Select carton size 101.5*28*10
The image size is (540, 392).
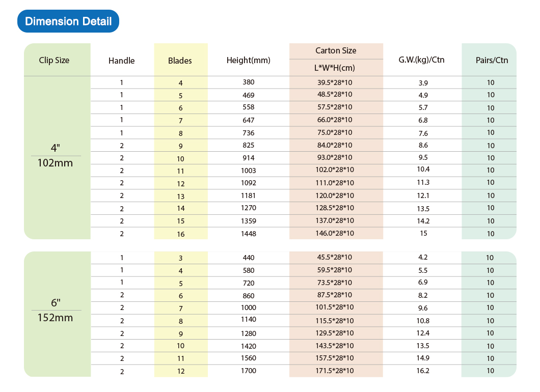335,307
